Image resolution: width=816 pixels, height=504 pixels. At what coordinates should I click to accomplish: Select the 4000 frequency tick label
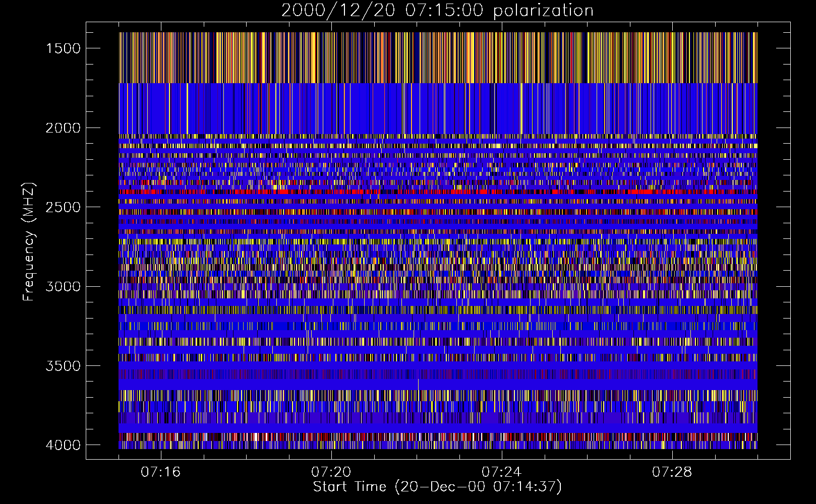[x=63, y=445]
